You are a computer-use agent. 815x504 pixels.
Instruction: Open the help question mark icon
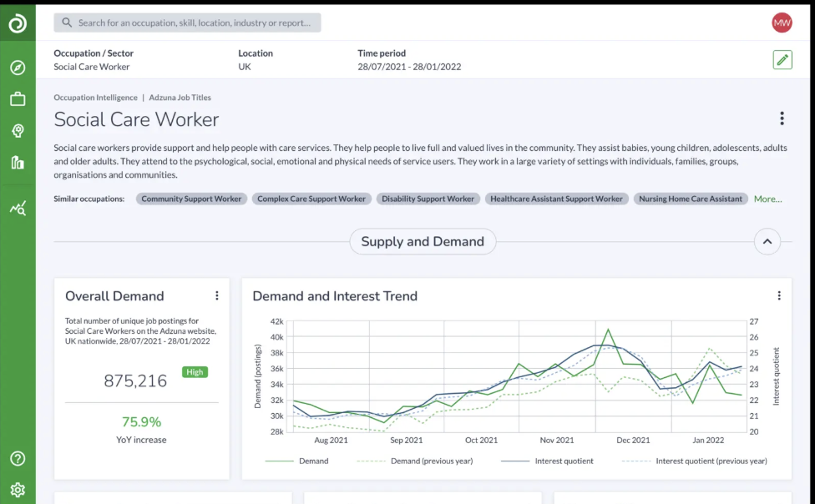click(18, 458)
